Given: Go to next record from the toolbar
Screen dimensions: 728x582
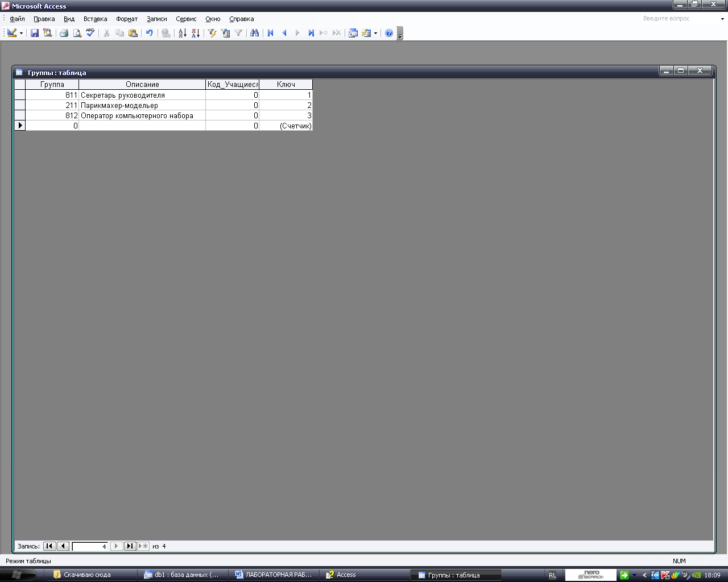Looking at the screenshot, I should pyautogui.click(x=297, y=33).
